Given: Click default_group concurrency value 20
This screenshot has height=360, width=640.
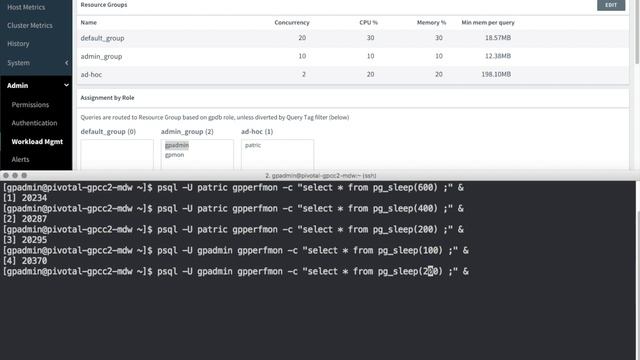Looking at the screenshot, I should pyautogui.click(x=302, y=38).
